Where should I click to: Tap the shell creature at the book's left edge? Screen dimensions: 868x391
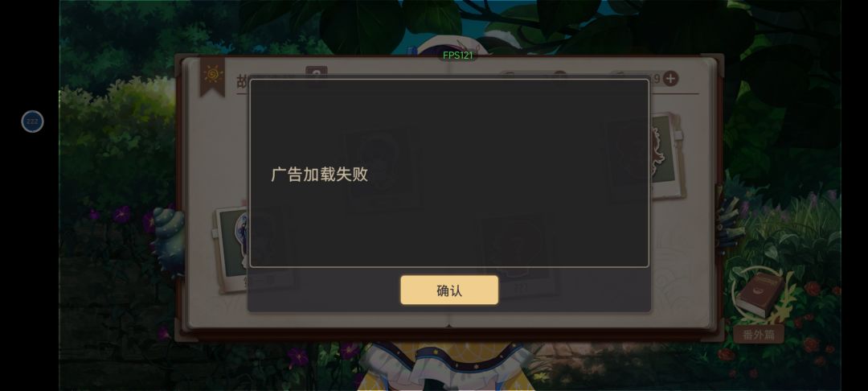[167, 241]
